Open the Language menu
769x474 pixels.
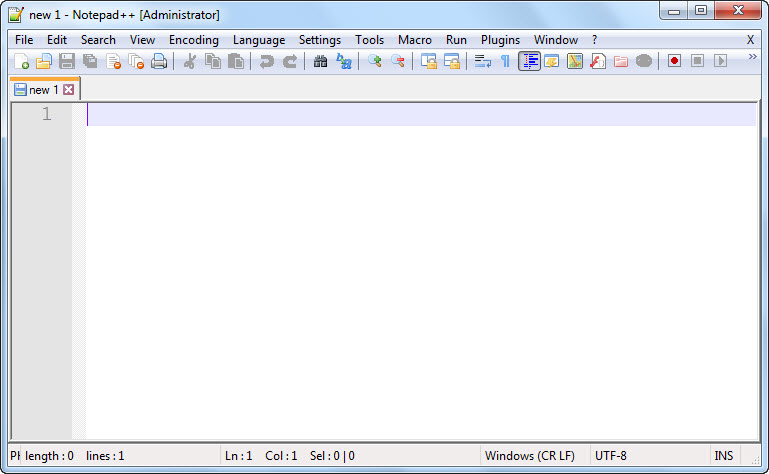coord(259,40)
